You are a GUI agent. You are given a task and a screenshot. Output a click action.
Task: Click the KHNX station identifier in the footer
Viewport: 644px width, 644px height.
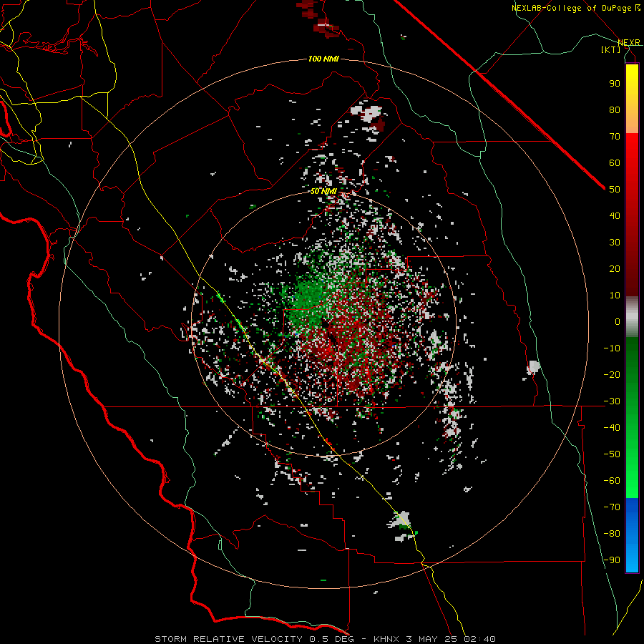click(387, 639)
